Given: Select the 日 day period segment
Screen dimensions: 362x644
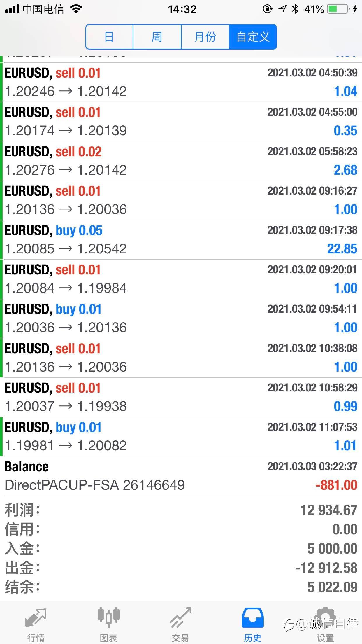Looking at the screenshot, I should (109, 37).
